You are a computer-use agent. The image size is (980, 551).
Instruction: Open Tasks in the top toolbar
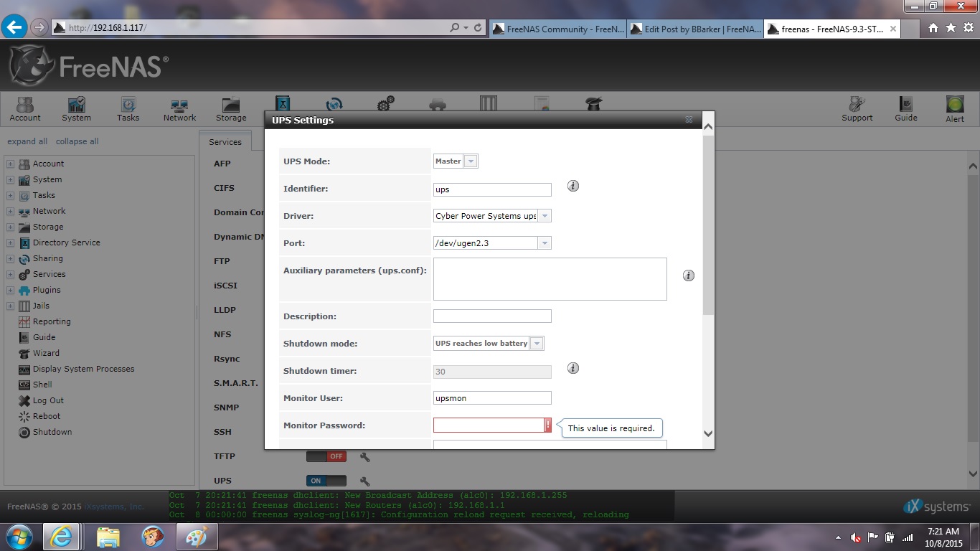pos(128,109)
